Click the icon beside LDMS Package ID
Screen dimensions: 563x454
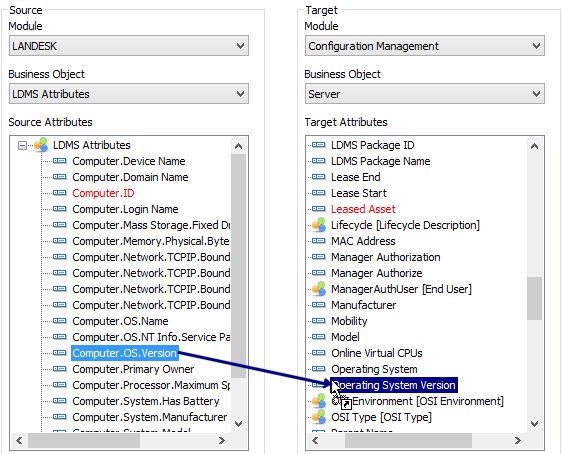coord(318,145)
